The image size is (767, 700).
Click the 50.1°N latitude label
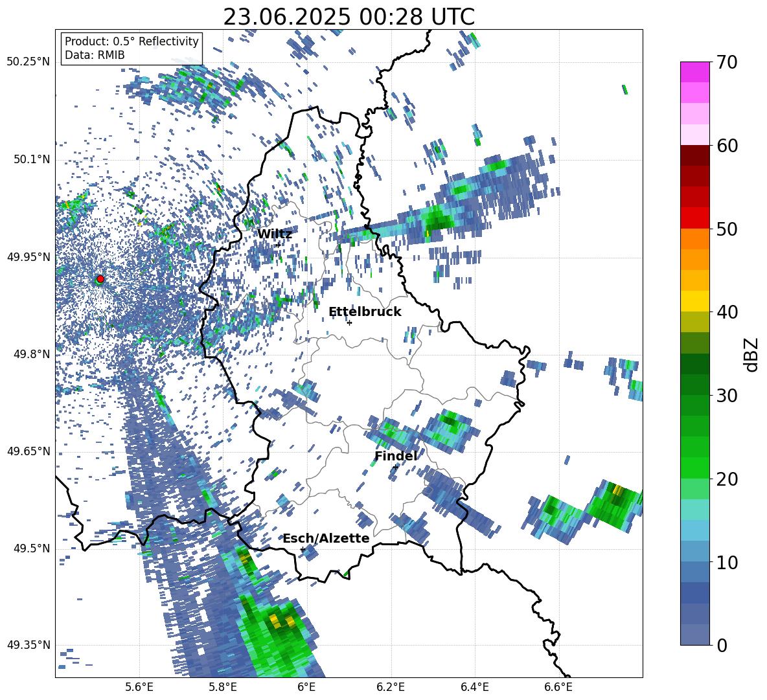[x=31, y=159]
